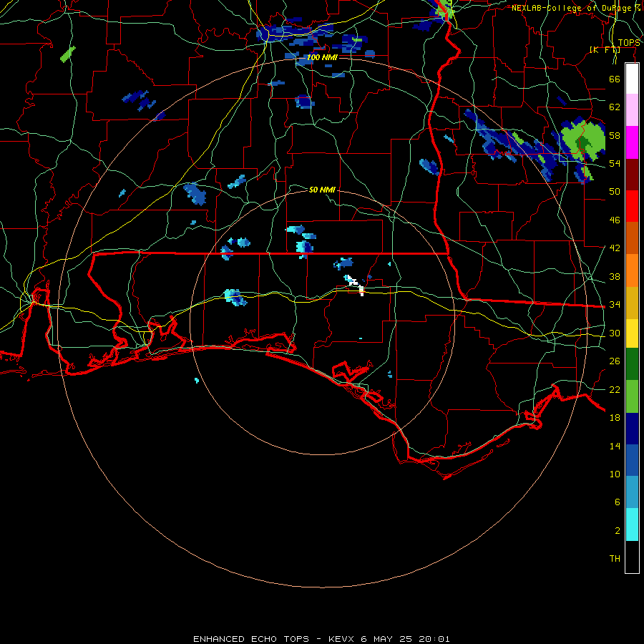
Task: Click the "34" legend value
Action: point(615,305)
